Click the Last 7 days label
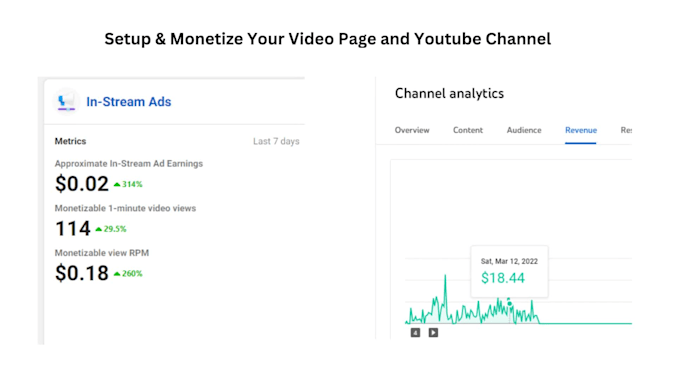The image size is (680, 383). (276, 141)
